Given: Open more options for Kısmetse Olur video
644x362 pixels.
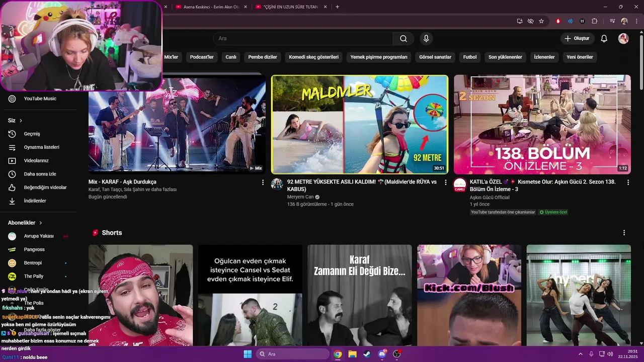Looking at the screenshot, I should (628, 183).
